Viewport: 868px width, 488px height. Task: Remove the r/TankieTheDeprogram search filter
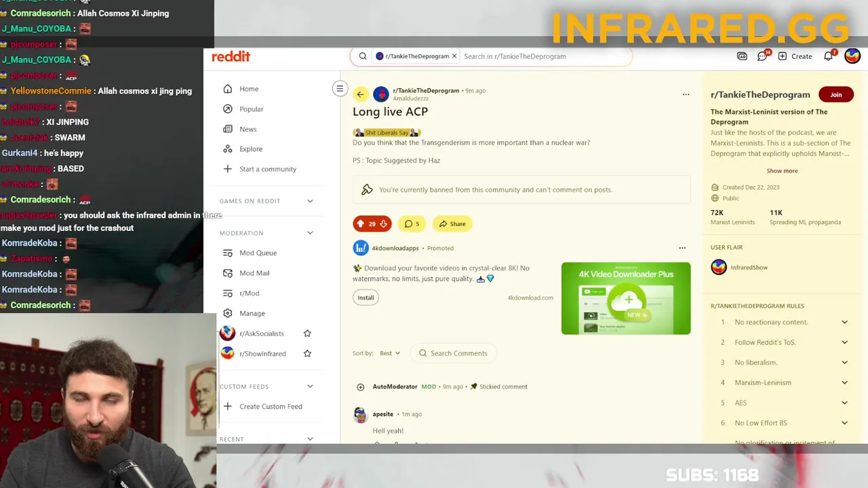454,56
